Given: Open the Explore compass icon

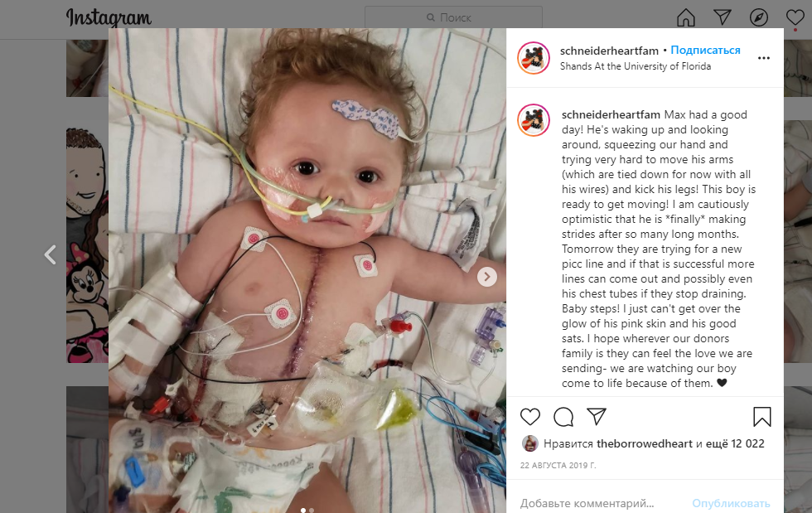Looking at the screenshot, I should [759, 17].
